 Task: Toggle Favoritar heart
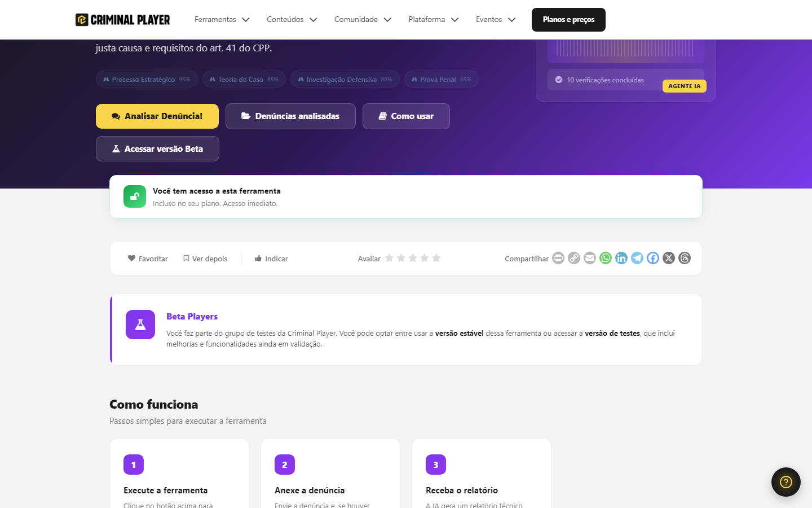click(x=148, y=259)
